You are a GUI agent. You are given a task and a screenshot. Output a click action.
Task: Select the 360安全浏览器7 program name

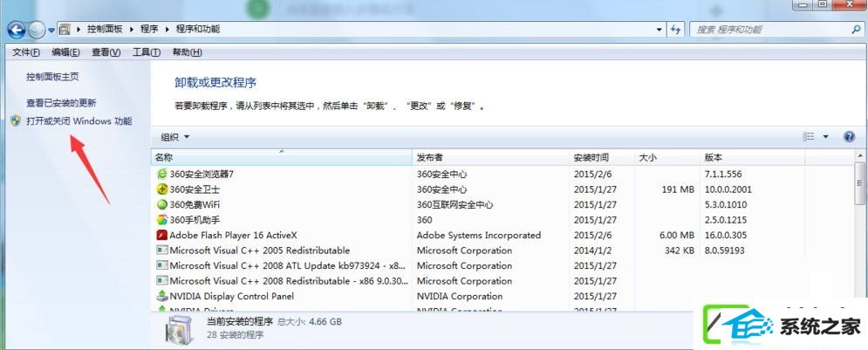click(x=202, y=174)
